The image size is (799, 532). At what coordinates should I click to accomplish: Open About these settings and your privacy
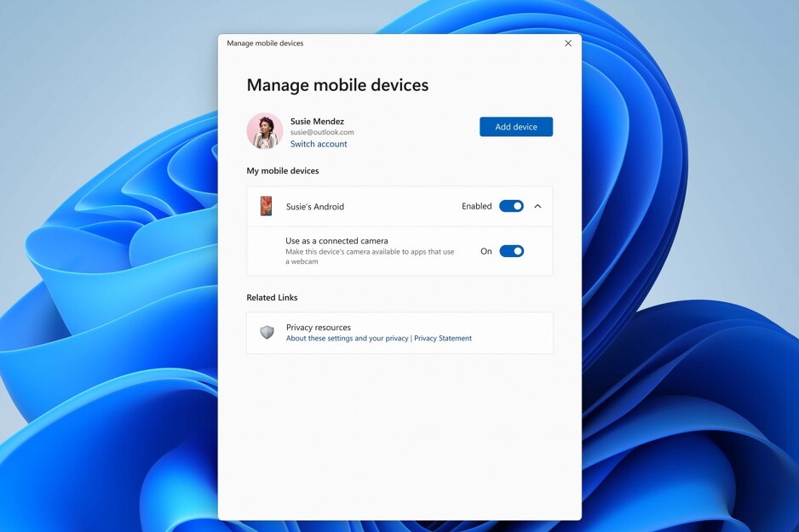(x=347, y=339)
